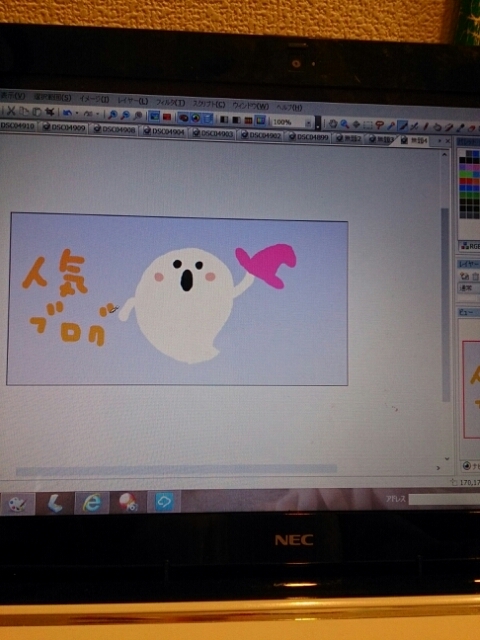Open the フィルタ(T) menu
480x640 pixels.
171,102
